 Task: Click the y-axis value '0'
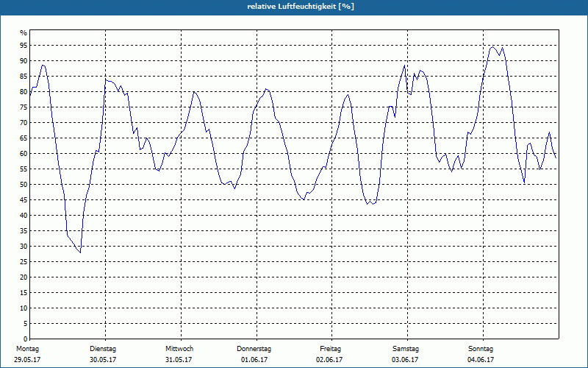point(25,339)
